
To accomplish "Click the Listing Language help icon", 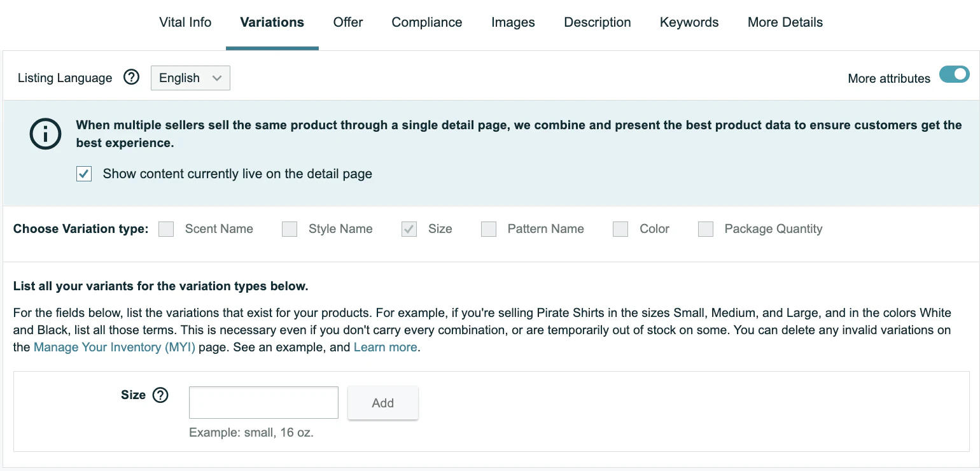I will point(132,78).
